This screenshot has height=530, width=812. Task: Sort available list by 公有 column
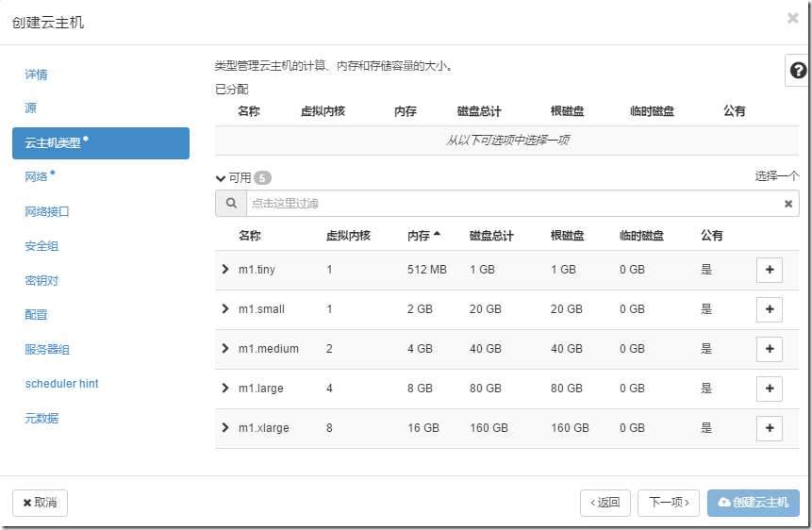tap(711, 236)
